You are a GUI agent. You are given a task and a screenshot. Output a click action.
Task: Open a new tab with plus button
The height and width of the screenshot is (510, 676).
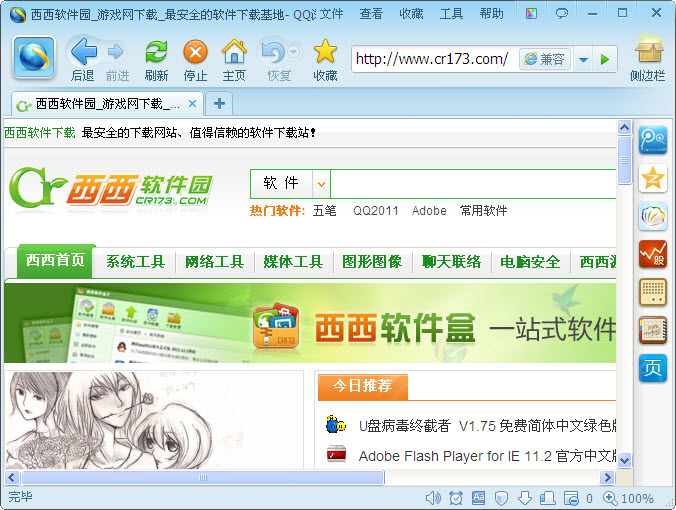pyautogui.click(x=219, y=103)
